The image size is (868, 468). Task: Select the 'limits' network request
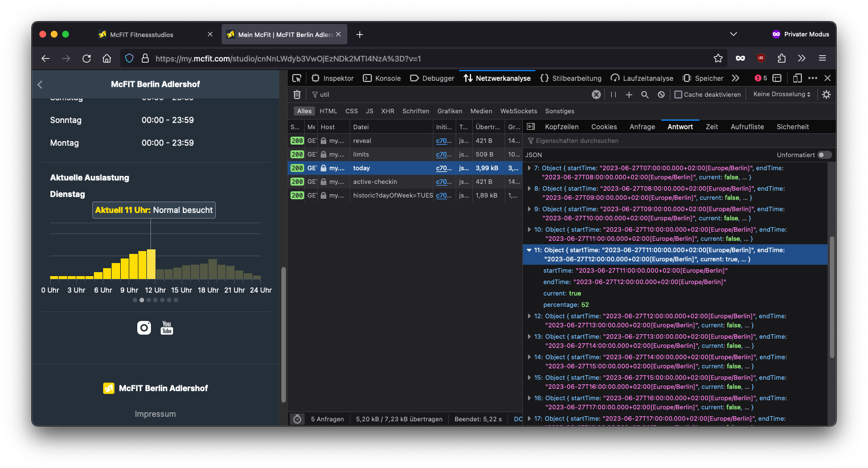click(x=404, y=154)
